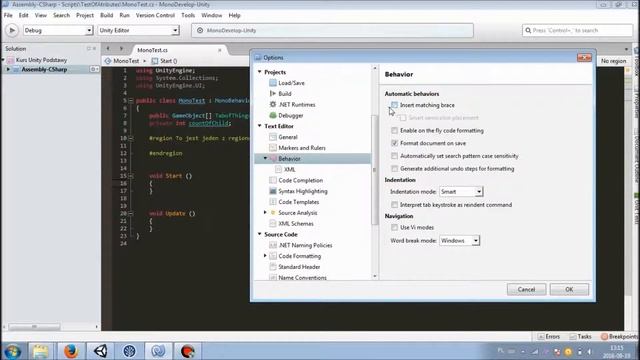Viewport: 640px width, 360px height.
Task: Collapse Text Editor section
Action: pos(260,126)
